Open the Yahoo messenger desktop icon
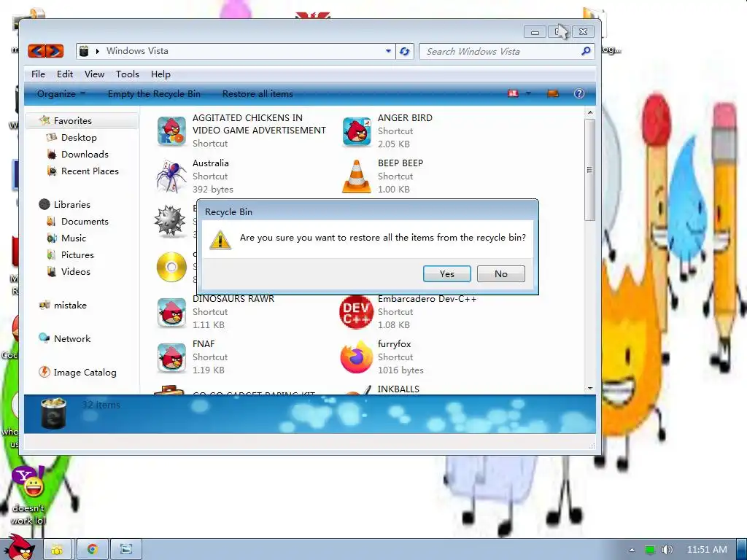This screenshot has height=560, width=747. point(28,481)
